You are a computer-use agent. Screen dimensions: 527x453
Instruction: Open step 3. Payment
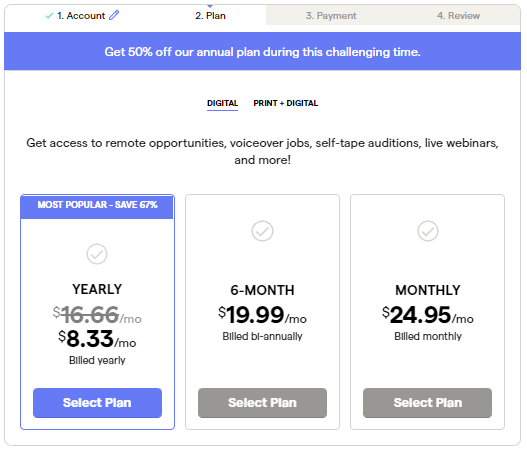[331, 16]
